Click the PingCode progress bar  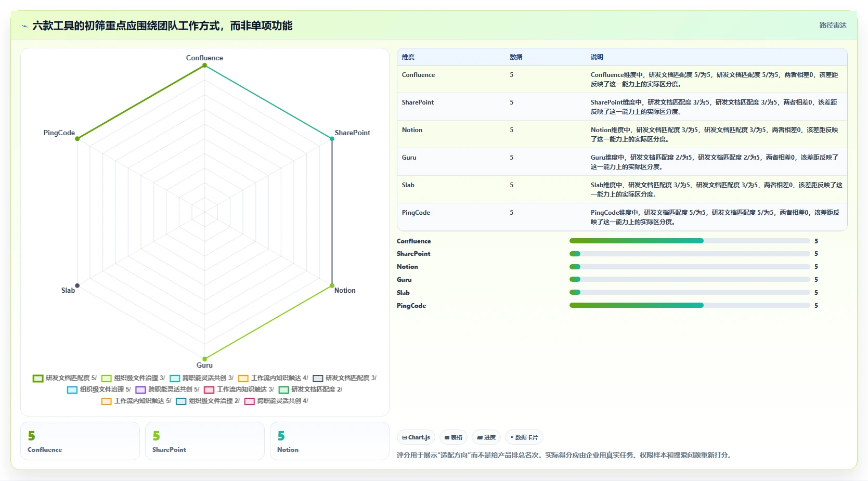(x=690, y=305)
